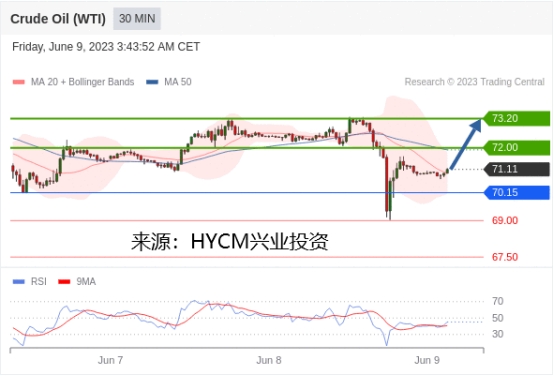Screen dimensions: 554x376
Task: Click the blue MA 50 legend swatch
Action: pos(152,82)
